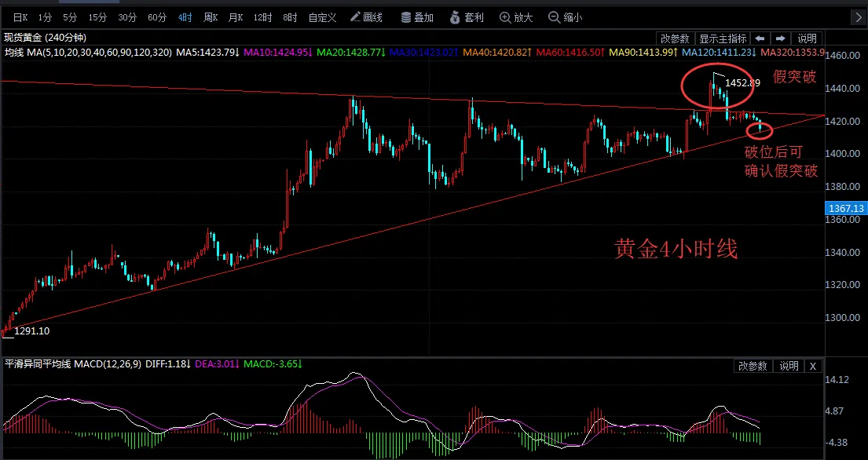Viewport: 868px width, 460px height.
Task: Click the 1460.00 price axis label
Action: pos(844,55)
